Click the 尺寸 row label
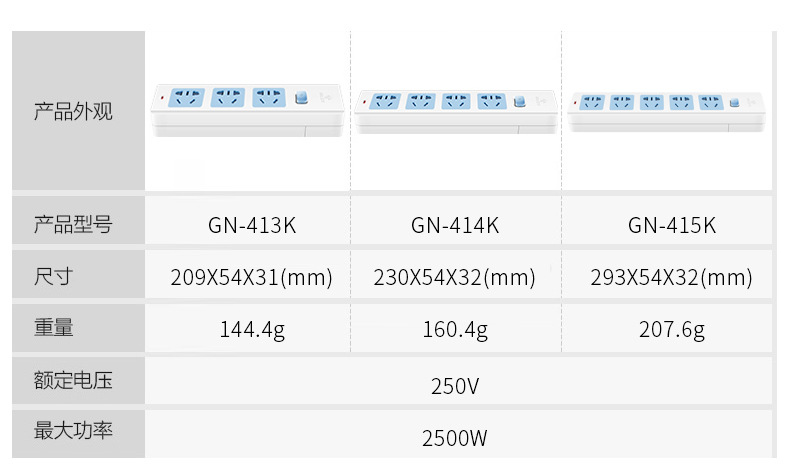790x472 pixels. tap(53, 276)
